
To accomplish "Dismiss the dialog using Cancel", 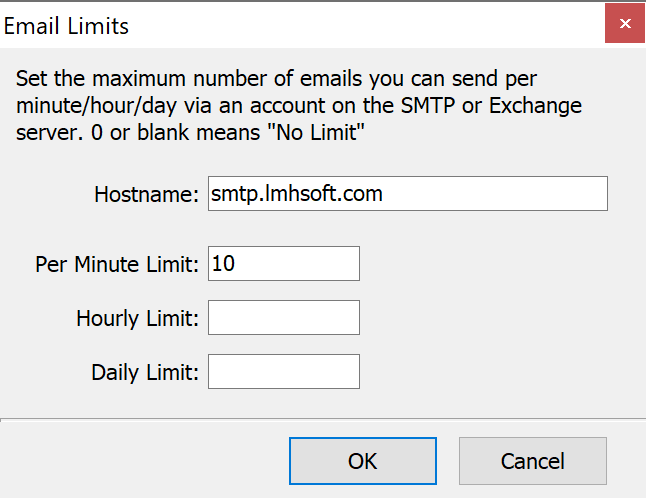I will click(533, 461).
